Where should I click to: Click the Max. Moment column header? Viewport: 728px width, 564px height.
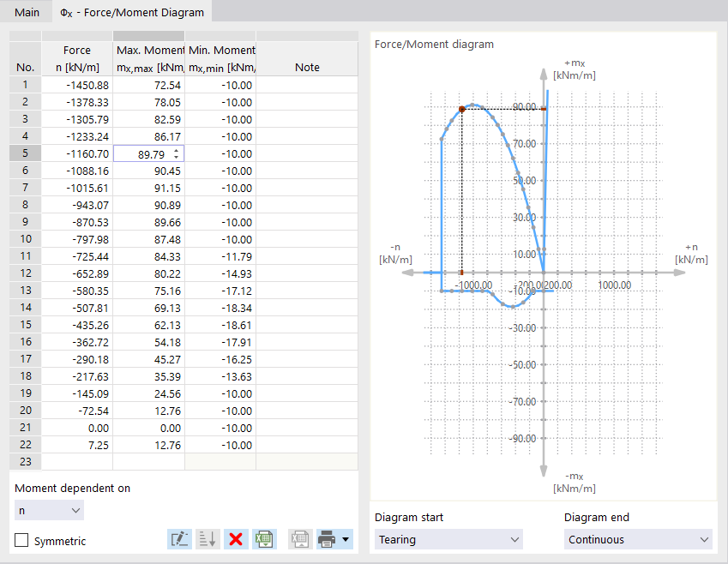point(148,58)
